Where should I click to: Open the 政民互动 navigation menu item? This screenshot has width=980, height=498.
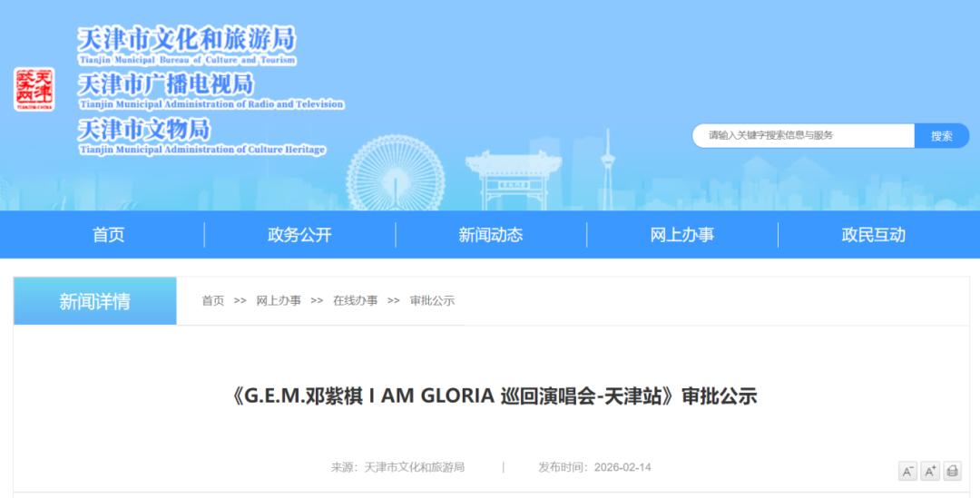[873, 235]
